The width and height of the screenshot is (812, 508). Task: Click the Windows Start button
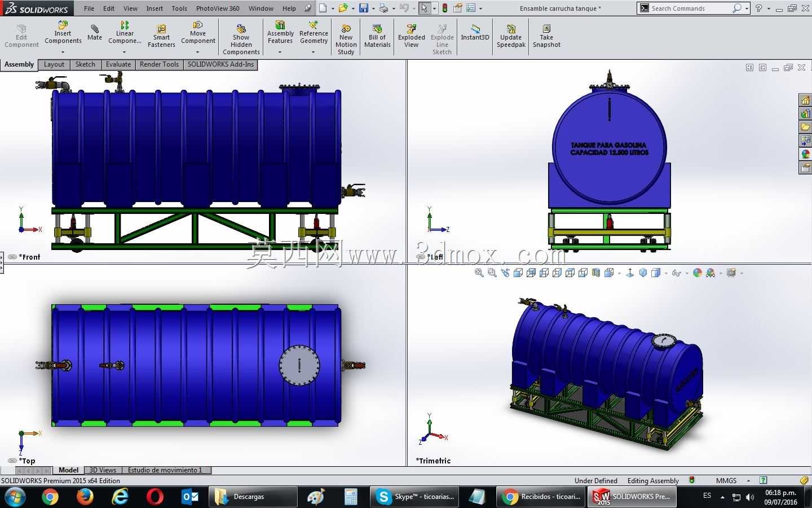[15, 497]
